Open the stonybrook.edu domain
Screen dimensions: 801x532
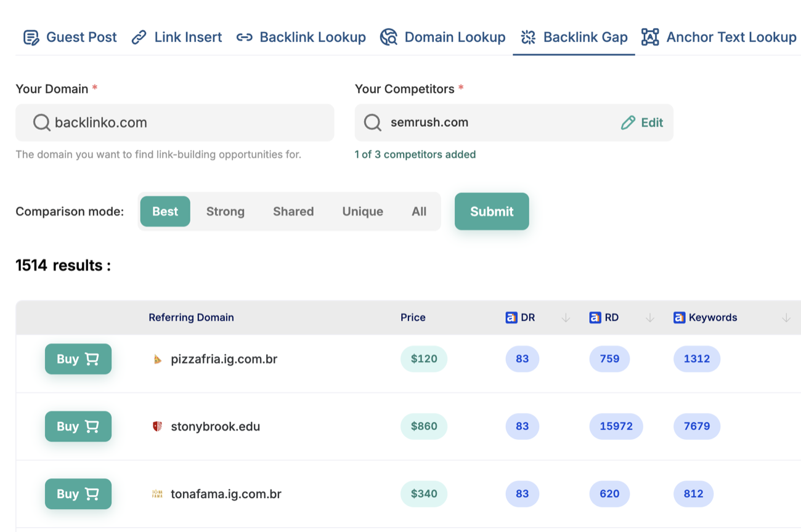tap(216, 426)
